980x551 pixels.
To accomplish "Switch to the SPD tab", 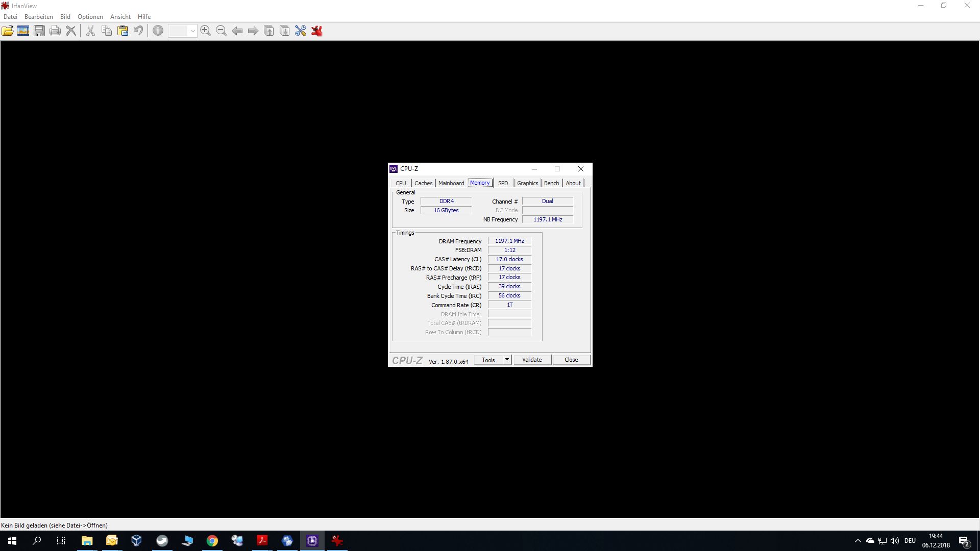I will pyautogui.click(x=503, y=183).
